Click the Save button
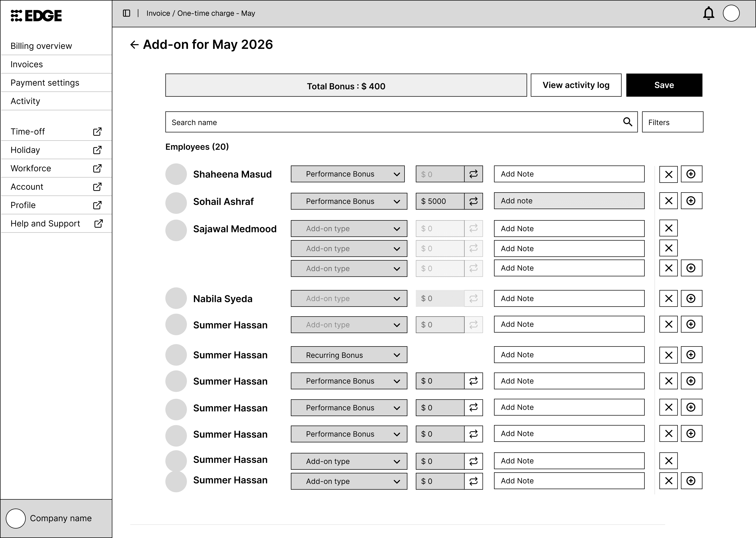This screenshot has height=538, width=756. 664,85
